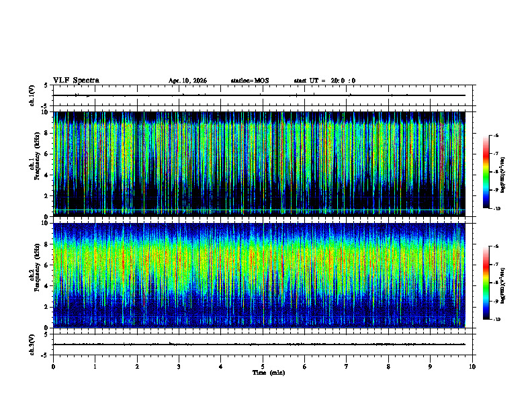Image resolution: width=532 pixels, height=411 pixels.
Task: Click the ch.2 color bar "log(PSD)" label
Action: tap(503, 286)
